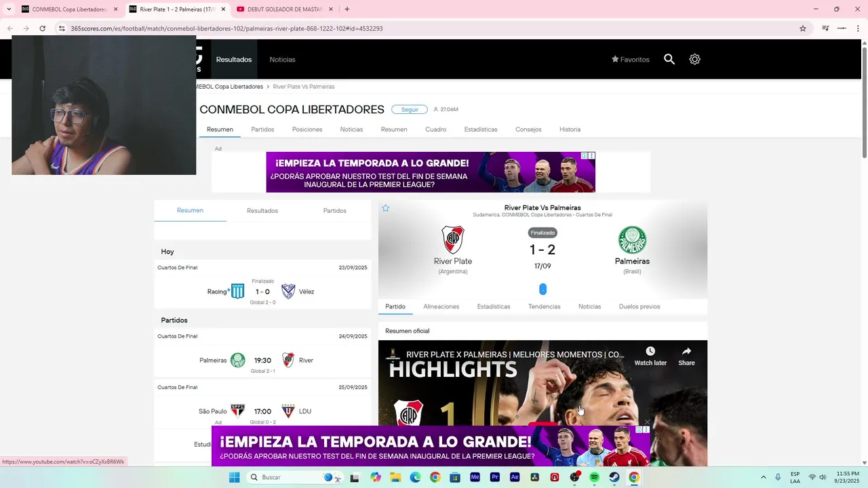Mark the match as favorite star
This screenshot has width=868, height=488.
(386, 208)
